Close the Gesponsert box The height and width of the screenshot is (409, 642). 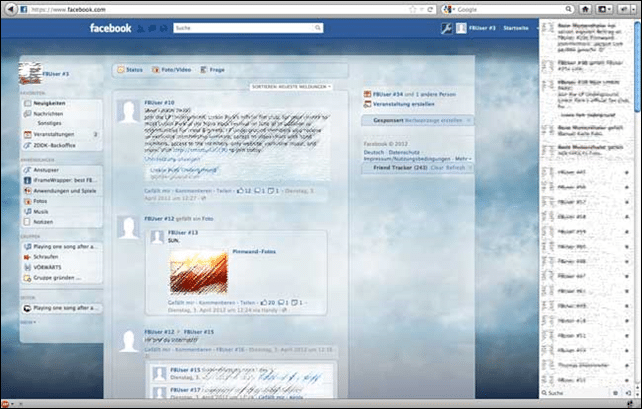pos(468,120)
